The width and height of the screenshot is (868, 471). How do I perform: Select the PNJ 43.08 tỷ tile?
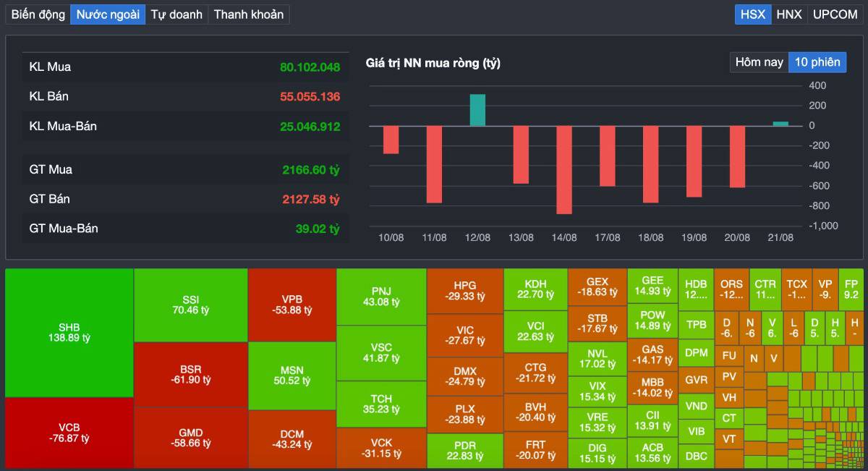point(381,297)
